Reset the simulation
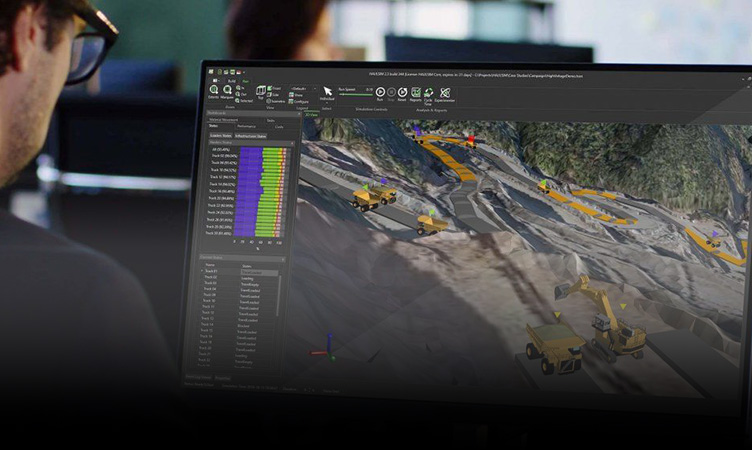The image size is (752, 450). point(402,94)
